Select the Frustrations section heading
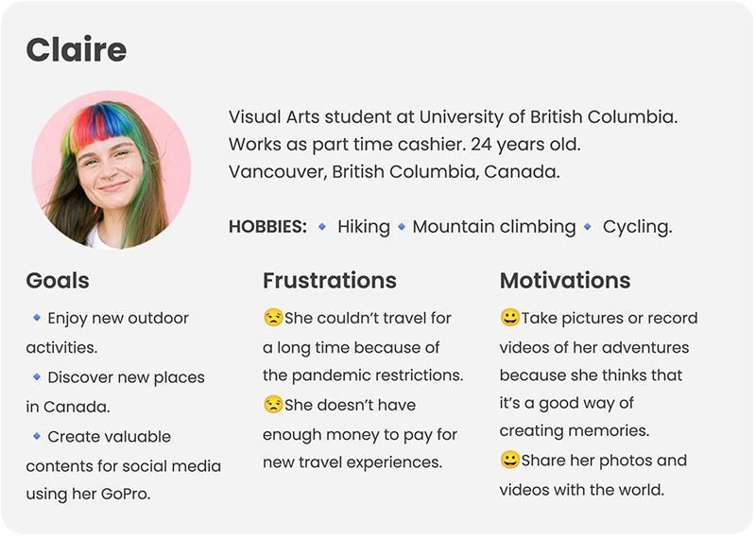The height and width of the screenshot is (540, 756). 330,280
